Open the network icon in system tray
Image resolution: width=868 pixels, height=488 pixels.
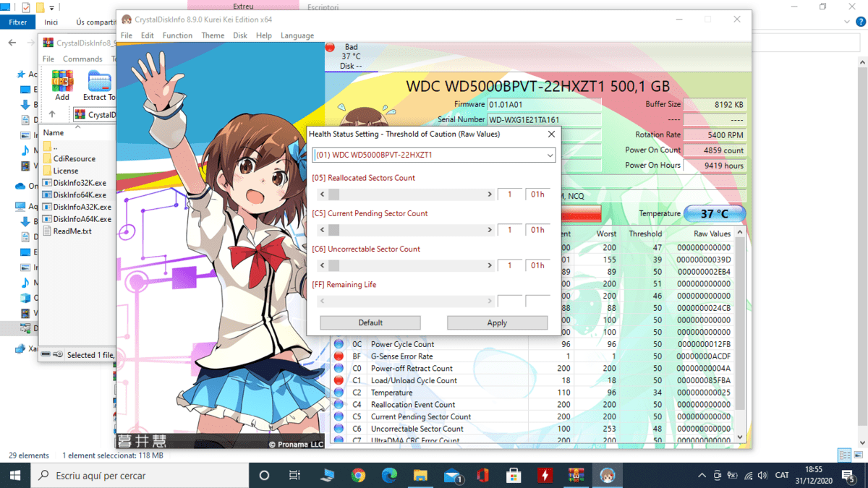pyautogui.click(x=747, y=476)
